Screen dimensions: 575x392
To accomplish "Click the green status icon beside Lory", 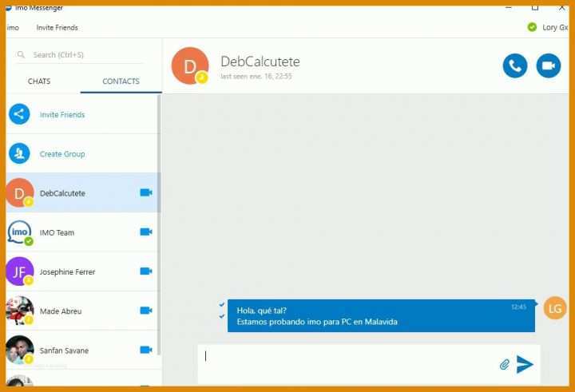I will point(532,27).
